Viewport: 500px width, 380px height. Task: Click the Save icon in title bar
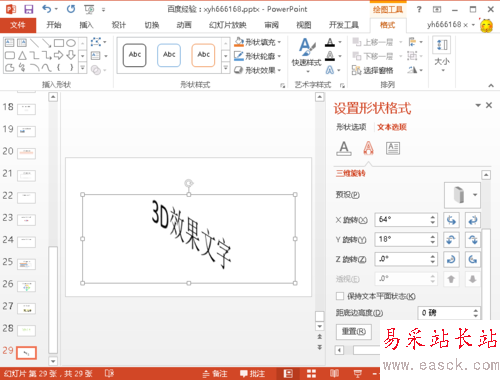point(29,9)
